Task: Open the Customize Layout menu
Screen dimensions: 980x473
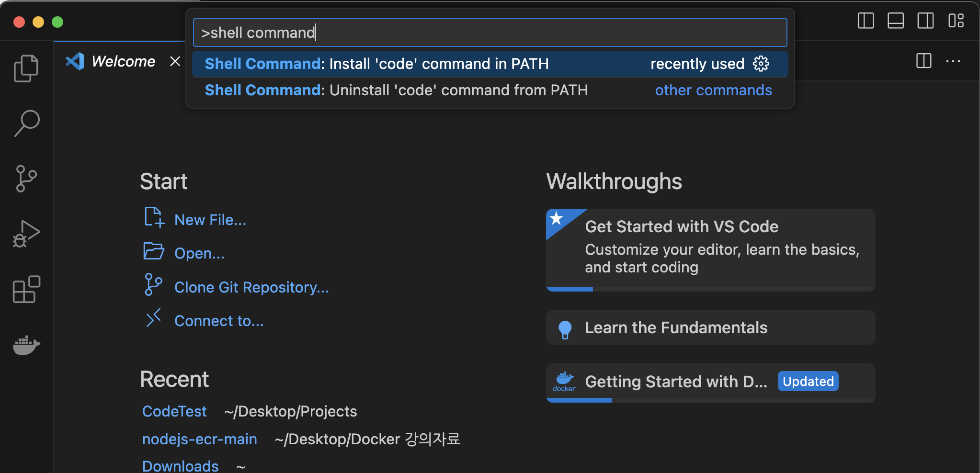Action: [956, 21]
